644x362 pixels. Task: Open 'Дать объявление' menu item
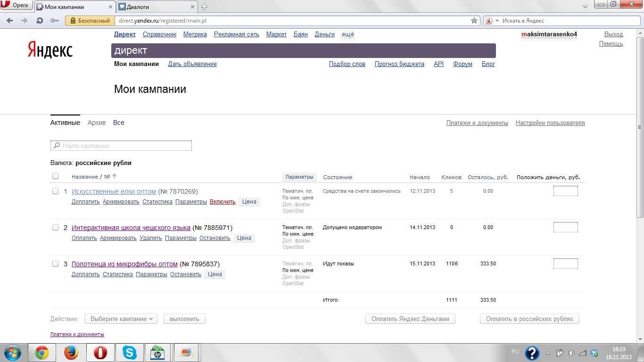click(x=192, y=64)
